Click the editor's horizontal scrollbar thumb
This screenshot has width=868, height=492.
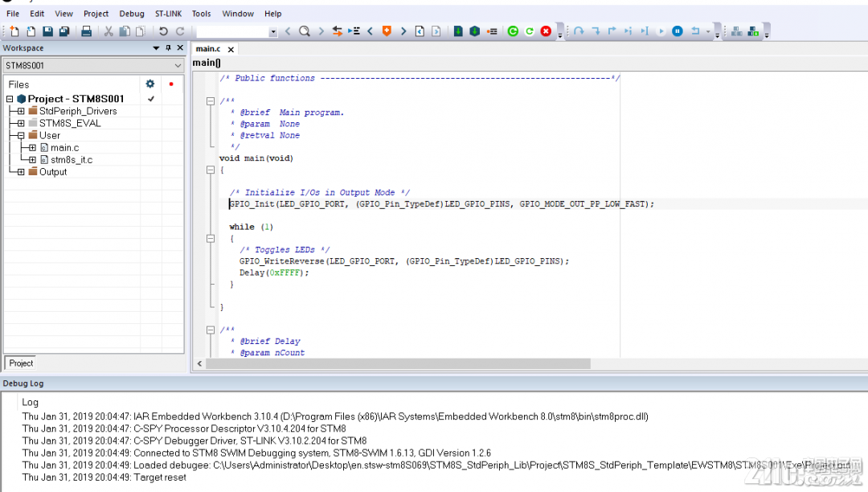(x=398, y=363)
